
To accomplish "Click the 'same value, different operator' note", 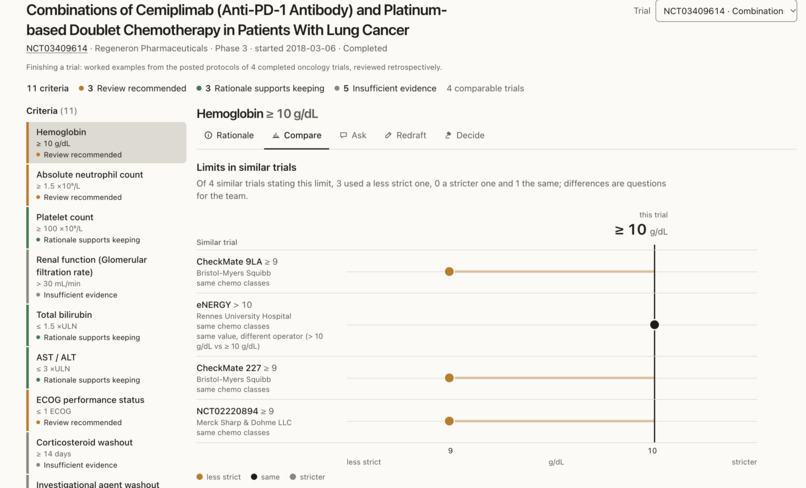I will click(x=260, y=341).
